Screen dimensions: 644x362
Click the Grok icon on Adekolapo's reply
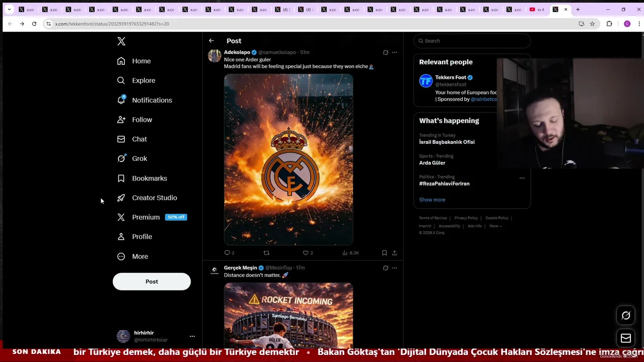[385, 52]
